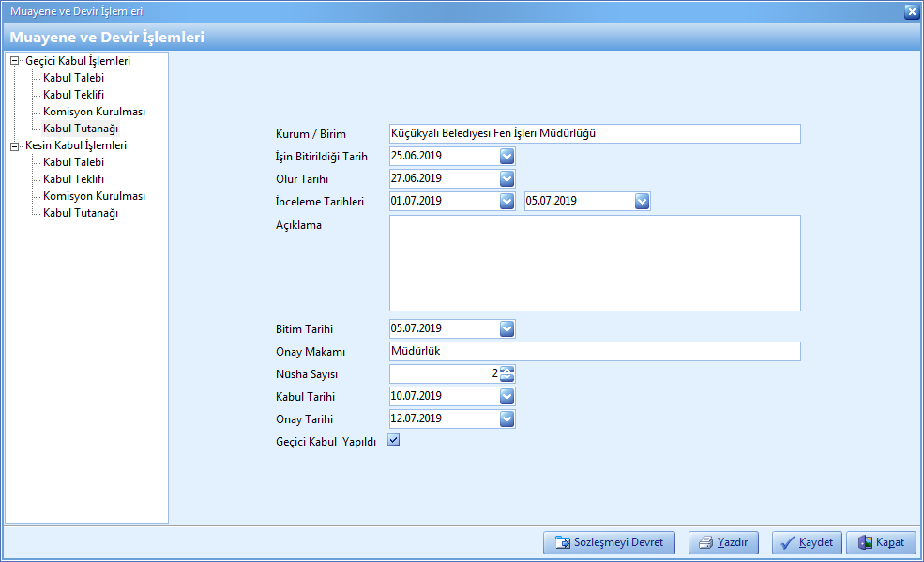Increase the Nüsha Sayısı value
Screen dimensions: 924x562
pyautogui.click(x=507, y=370)
